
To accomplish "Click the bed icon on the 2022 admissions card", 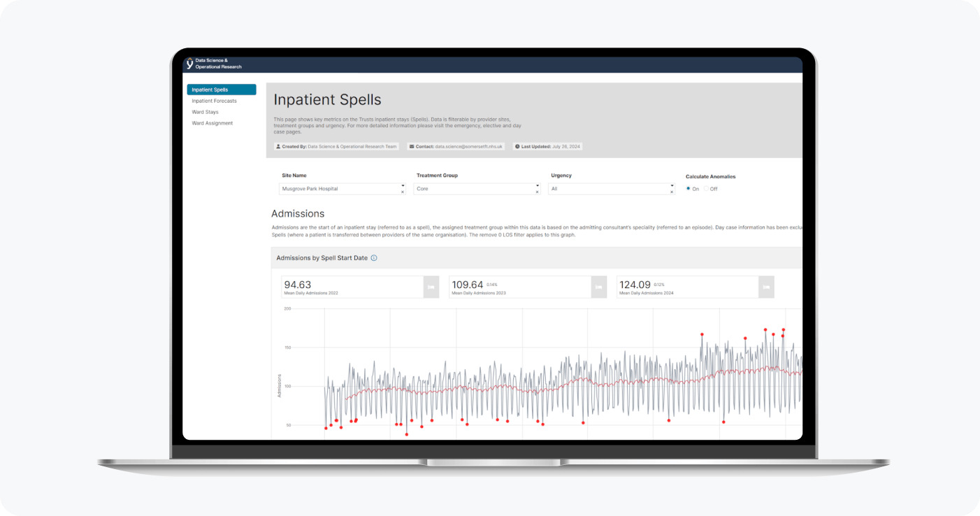I will pos(431,287).
